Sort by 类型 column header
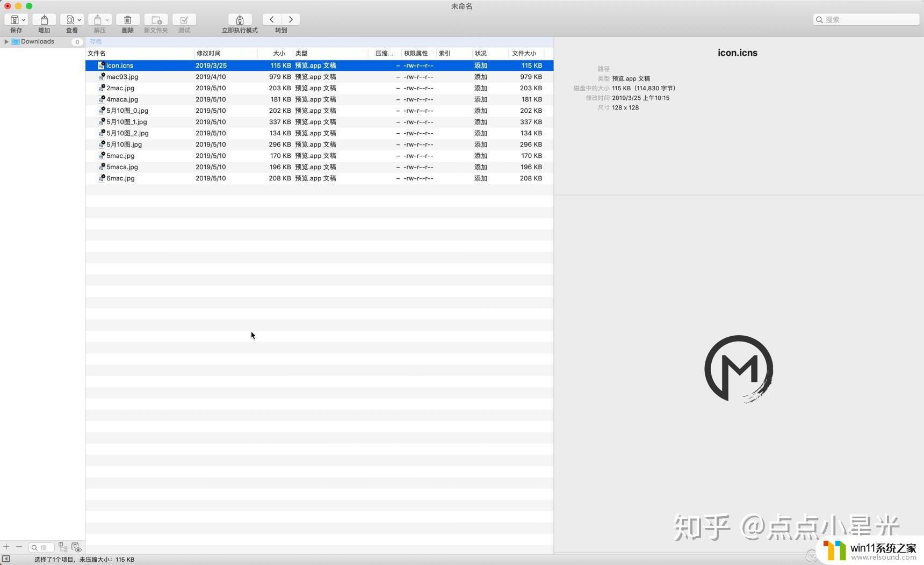 coord(331,53)
